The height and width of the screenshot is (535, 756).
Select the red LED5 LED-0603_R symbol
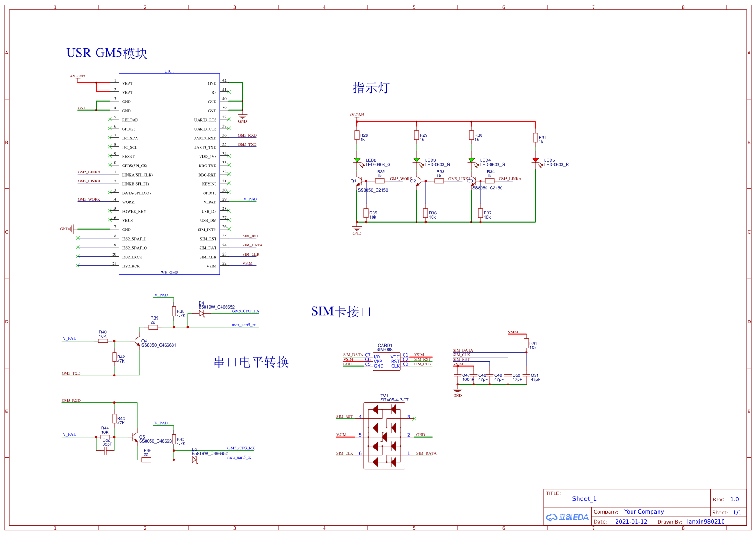[536, 160]
